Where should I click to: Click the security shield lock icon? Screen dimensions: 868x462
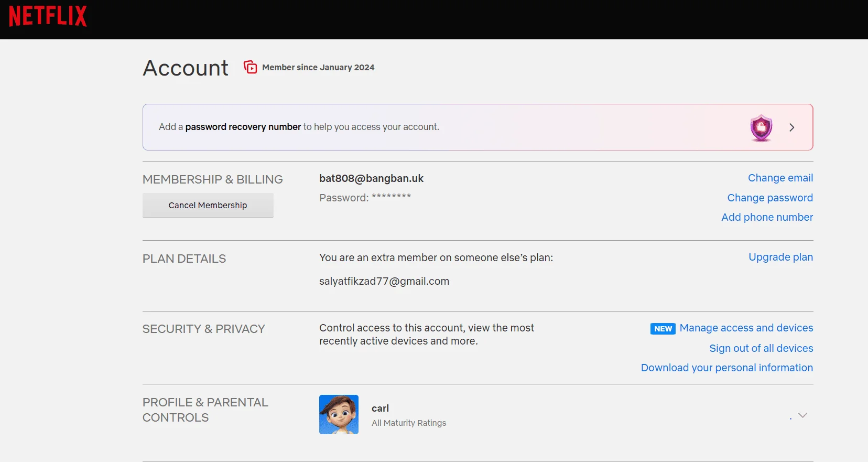761,127
